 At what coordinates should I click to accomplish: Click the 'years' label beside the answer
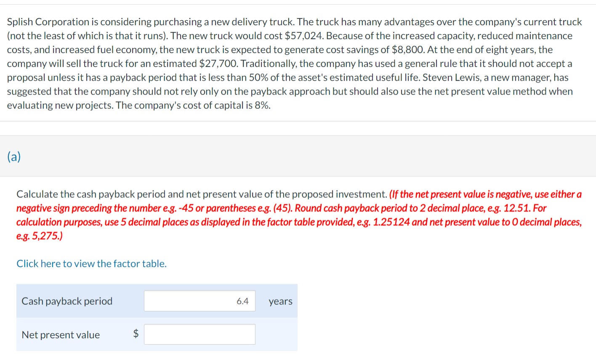pos(280,301)
